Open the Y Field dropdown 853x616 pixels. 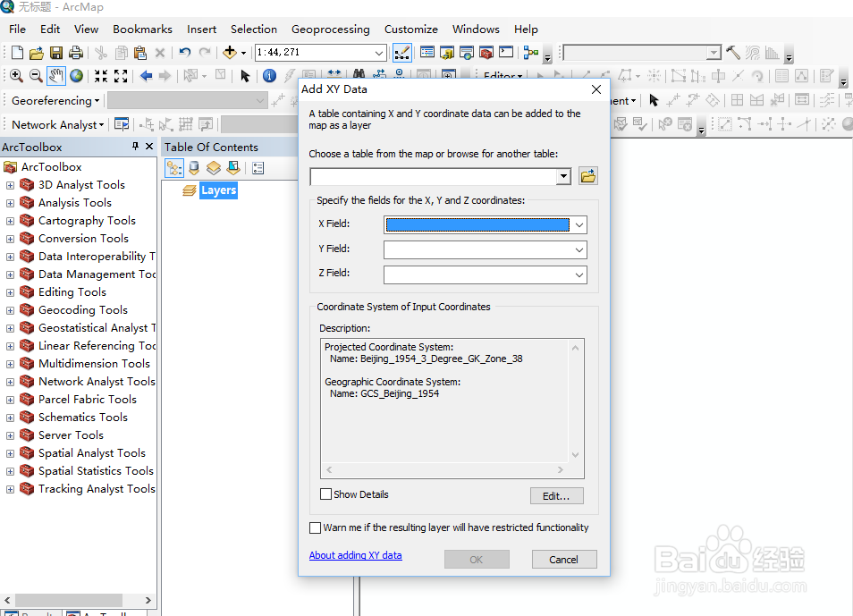coord(579,249)
